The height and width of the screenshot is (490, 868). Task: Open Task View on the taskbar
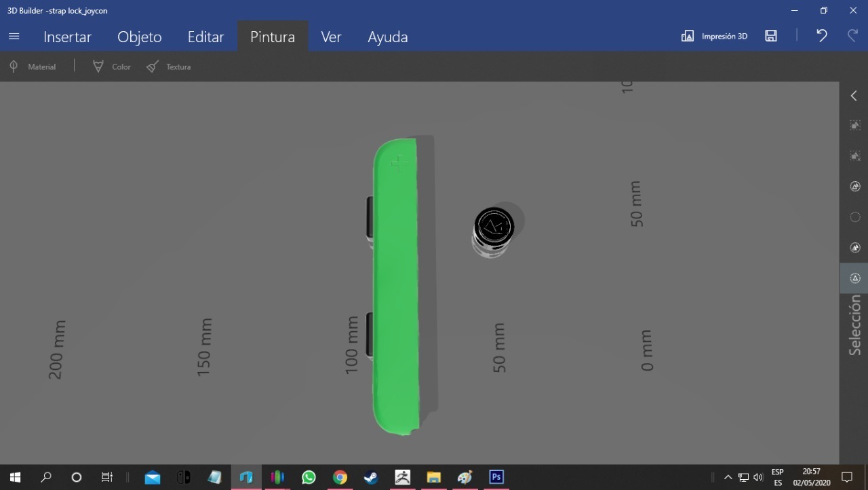(x=107, y=477)
